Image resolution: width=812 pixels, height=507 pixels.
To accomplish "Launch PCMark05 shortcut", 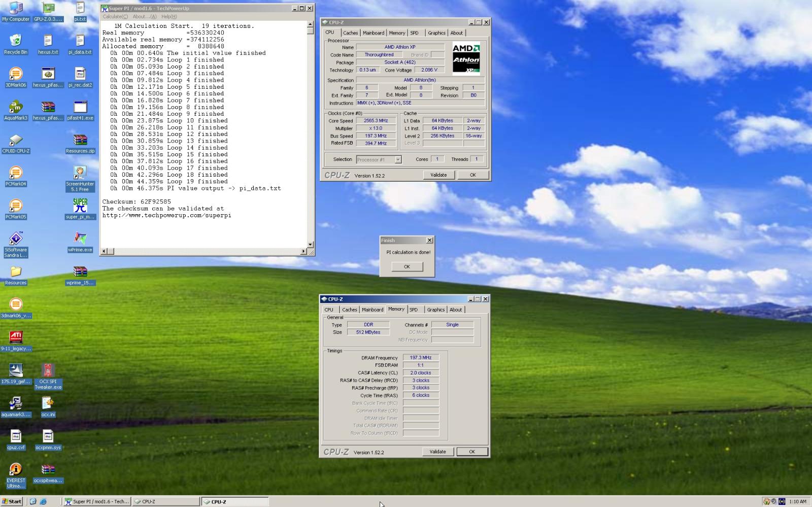I will [x=16, y=209].
